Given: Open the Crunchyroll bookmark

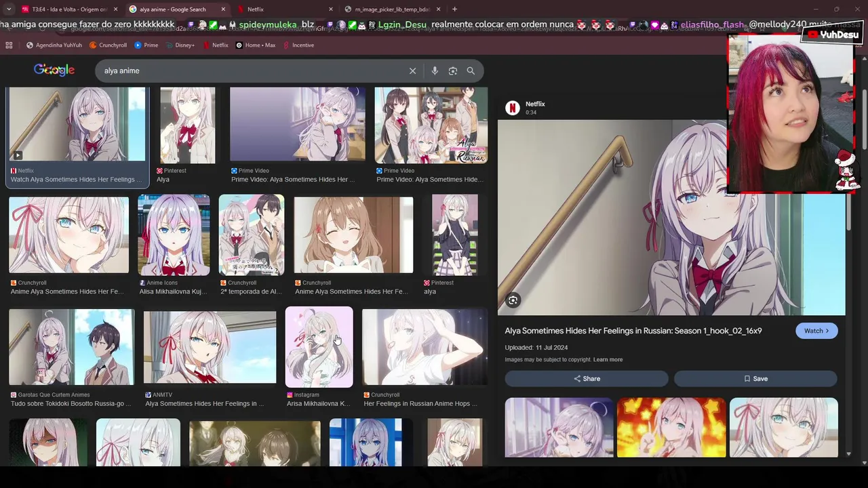Looking at the screenshot, I should (108, 45).
